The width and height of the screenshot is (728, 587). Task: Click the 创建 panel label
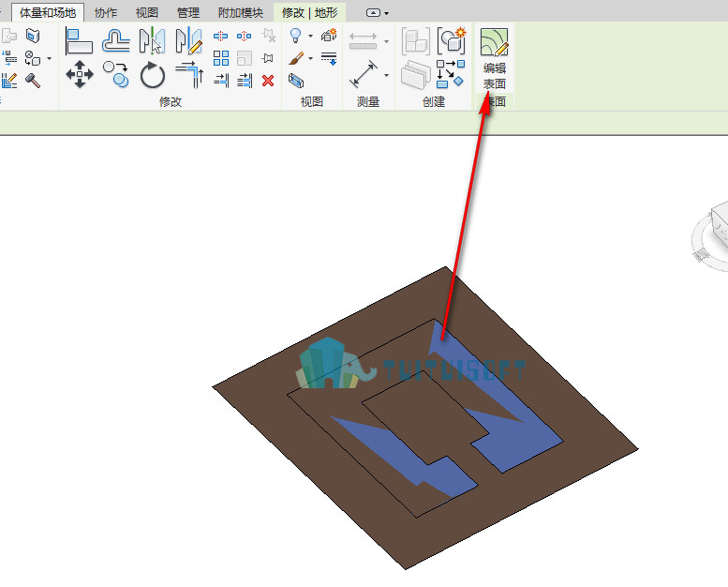(434, 102)
